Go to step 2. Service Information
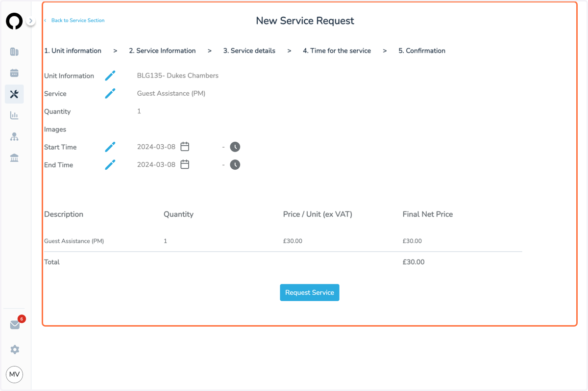The height and width of the screenshot is (391, 588). pyautogui.click(x=162, y=51)
